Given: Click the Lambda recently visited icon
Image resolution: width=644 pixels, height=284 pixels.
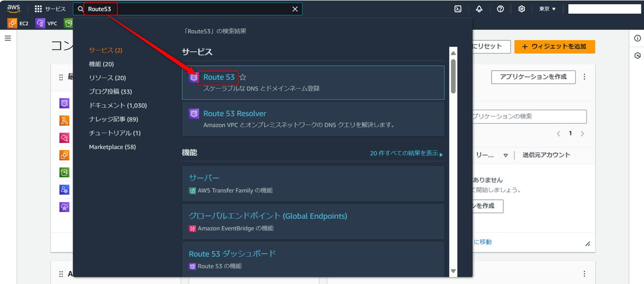Looking at the screenshot, I should [64, 121].
